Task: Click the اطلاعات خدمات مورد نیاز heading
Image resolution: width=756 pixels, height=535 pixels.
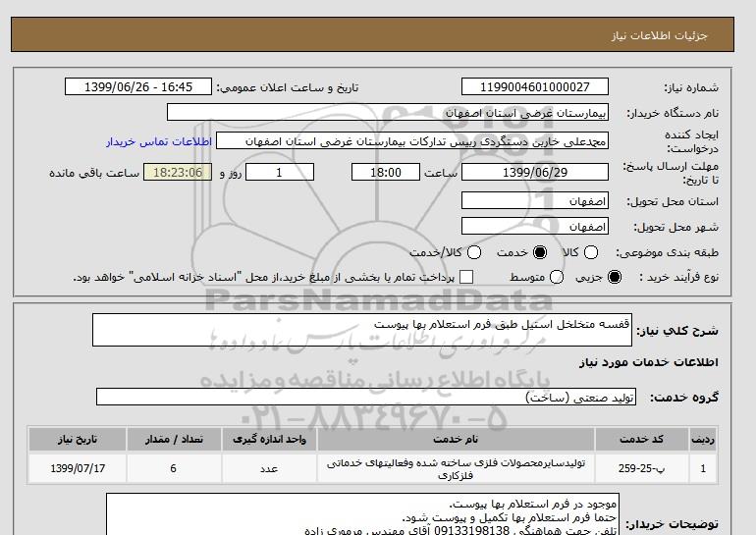Action: point(648,362)
